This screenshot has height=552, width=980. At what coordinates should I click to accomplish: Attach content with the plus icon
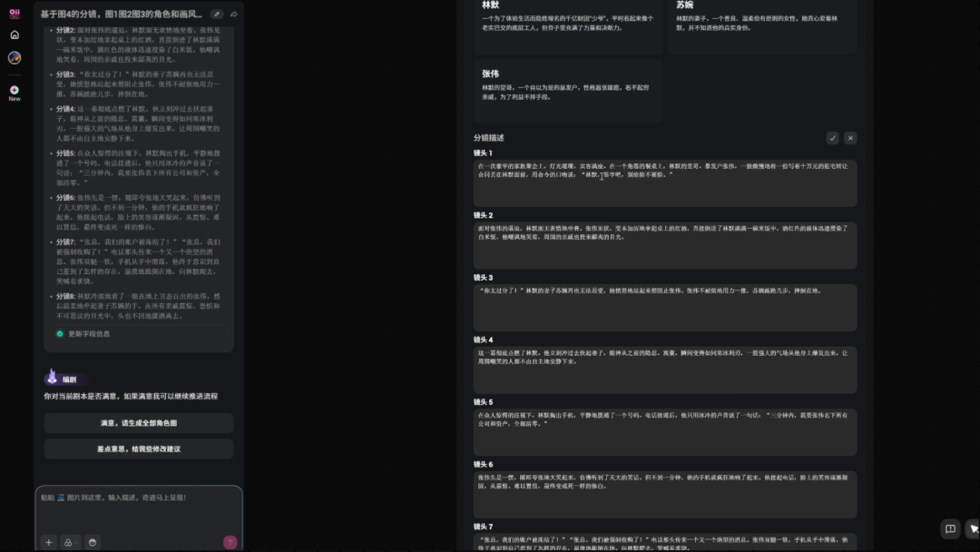48,542
